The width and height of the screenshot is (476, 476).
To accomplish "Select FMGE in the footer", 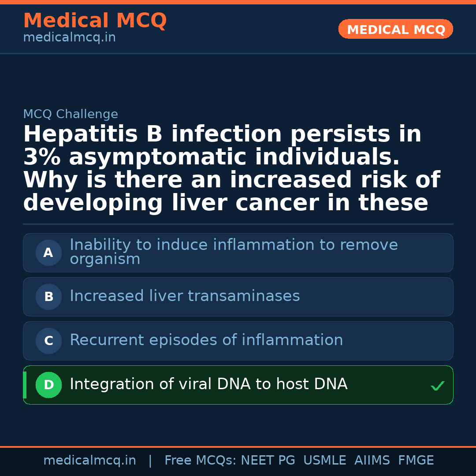I will click(x=416, y=461).
